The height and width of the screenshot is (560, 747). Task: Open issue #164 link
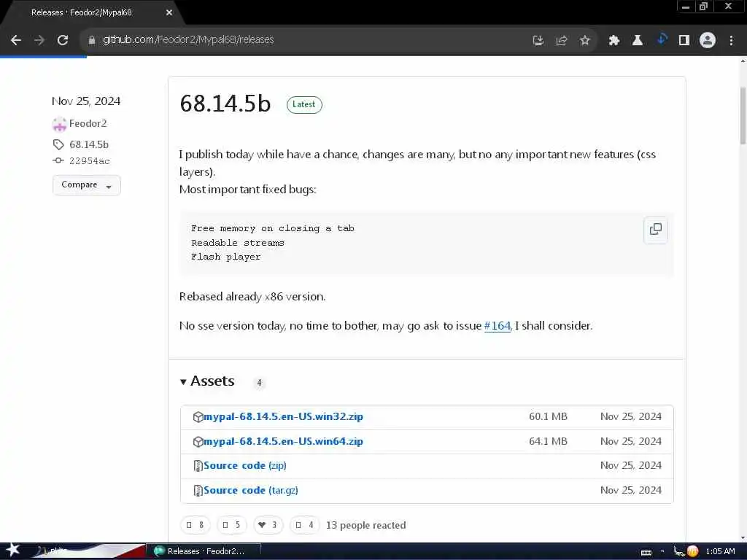pyautogui.click(x=498, y=326)
